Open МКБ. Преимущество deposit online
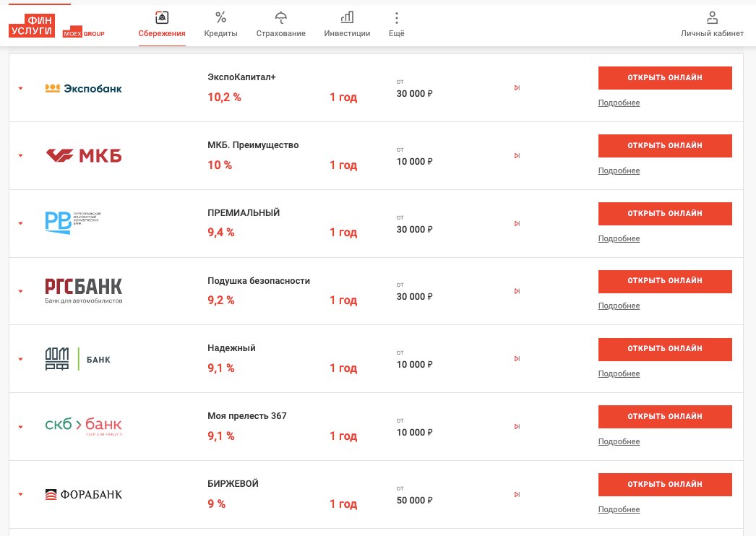This screenshot has height=536, width=756. point(665,146)
